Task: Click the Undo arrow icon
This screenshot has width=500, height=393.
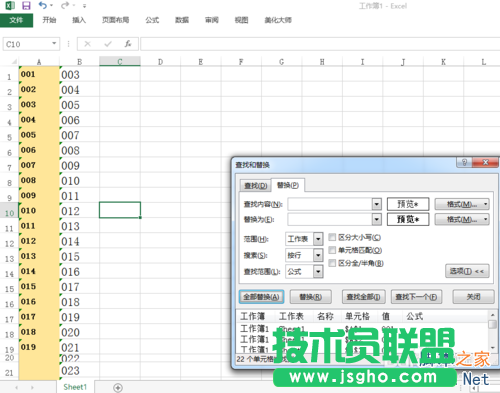Action: 43,5
